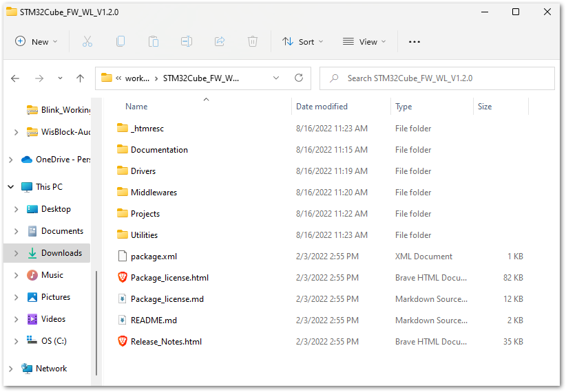Viewport: 566px width, 392px height.
Task: Click the XML Document type cell
Action: pyautogui.click(x=423, y=256)
